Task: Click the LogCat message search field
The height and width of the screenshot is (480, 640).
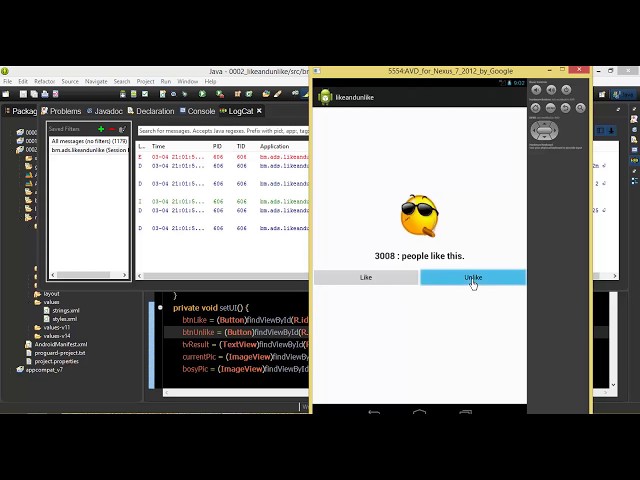Action: 223,131
